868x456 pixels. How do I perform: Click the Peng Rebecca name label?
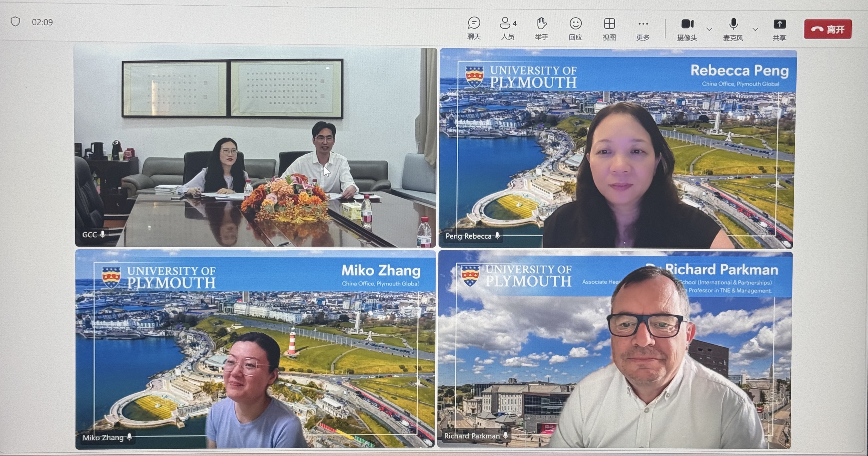pyautogui.click(x=468, y=236)
